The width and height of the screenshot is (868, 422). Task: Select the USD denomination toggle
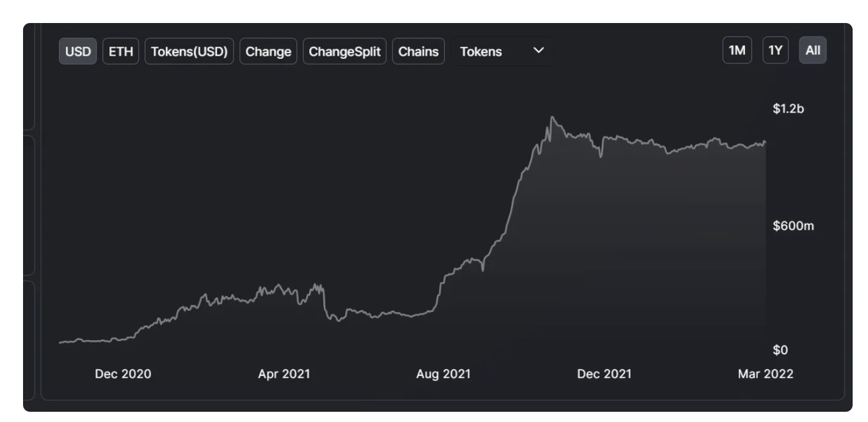(78, 51)
